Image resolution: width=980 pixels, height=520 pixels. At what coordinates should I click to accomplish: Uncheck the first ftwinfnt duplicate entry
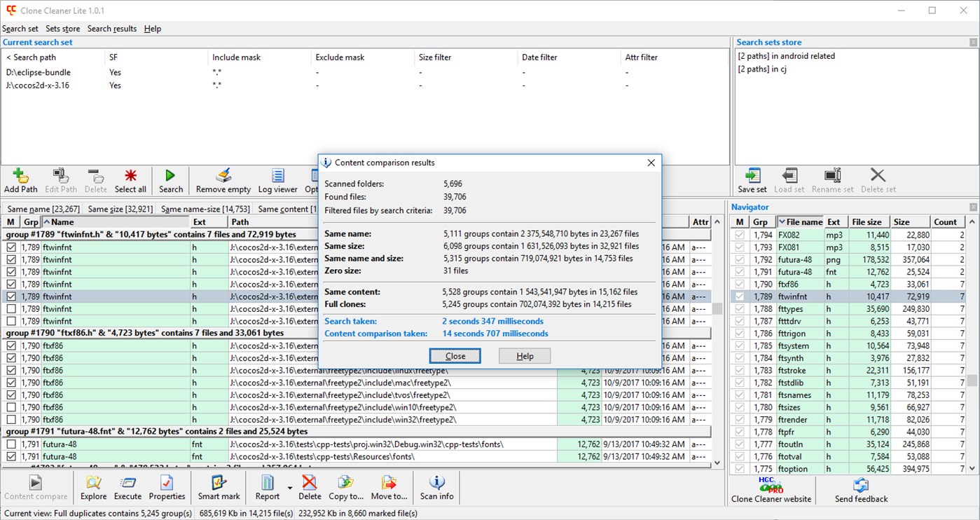[x=11, y=247]
